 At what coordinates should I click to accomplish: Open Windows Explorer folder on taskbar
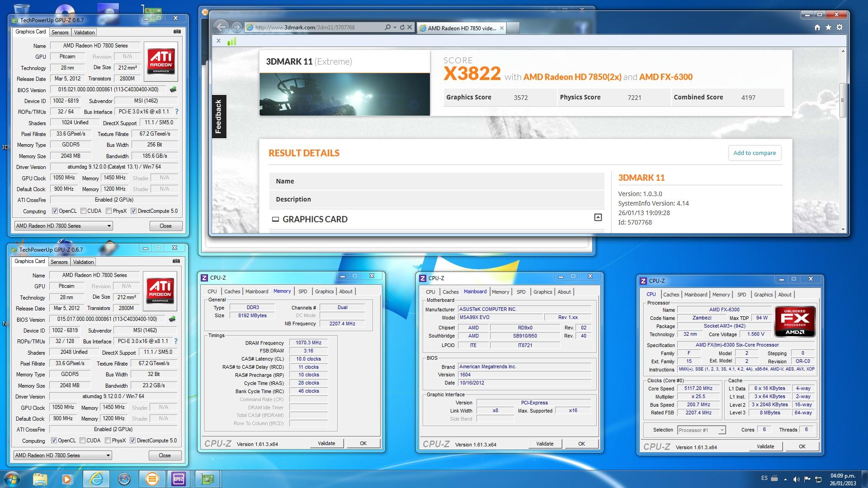click(40, 479)
